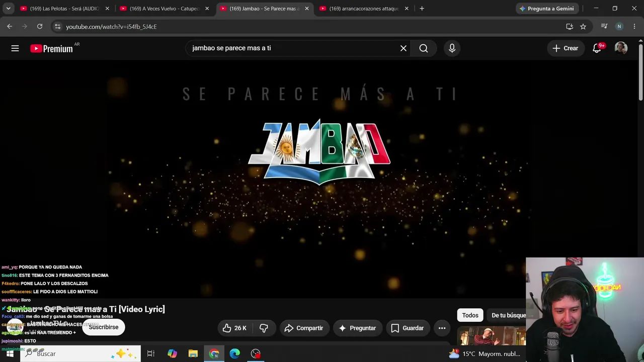
Task: Open the account avatar menu
Action: point(621,48)
